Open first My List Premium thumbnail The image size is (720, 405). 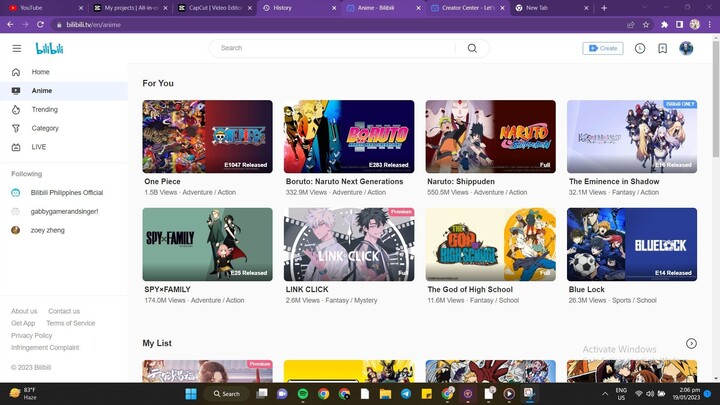pyautogui.click(x=208, y=371)
